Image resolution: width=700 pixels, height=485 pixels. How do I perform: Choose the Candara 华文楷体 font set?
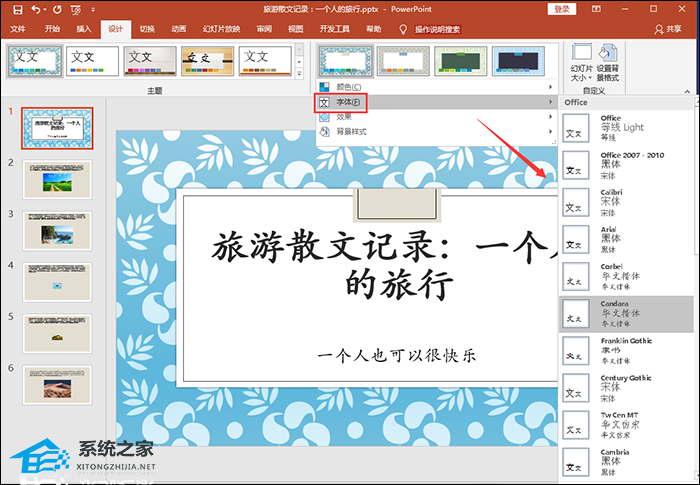(626, 314)
